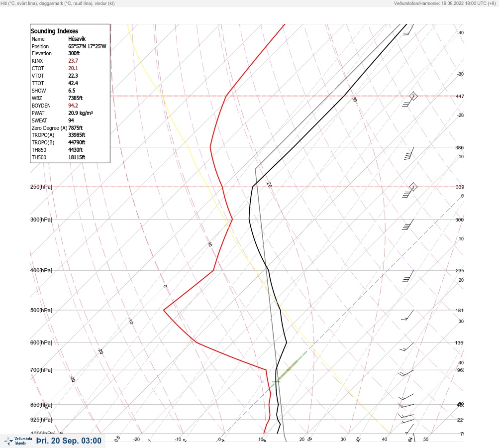
Task: Click the elevation value '300ft'
Action: [x=74, y=53]
